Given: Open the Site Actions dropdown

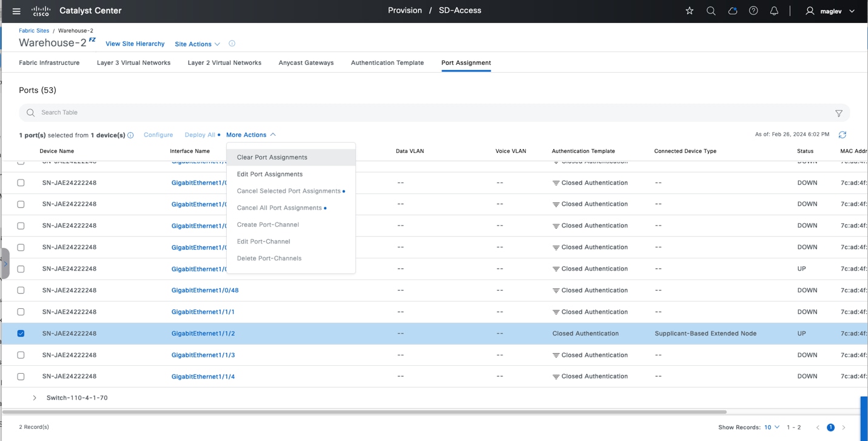Looking at the screenshot, I should (197, 44).
